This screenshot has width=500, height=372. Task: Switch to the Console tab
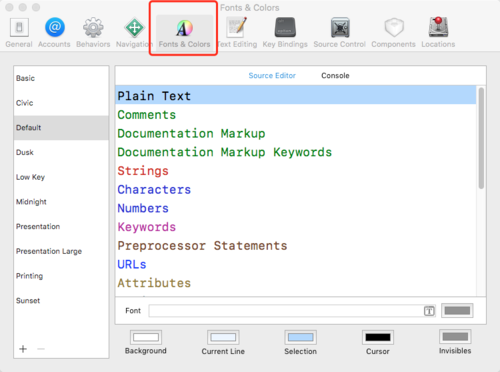(x=335, y=76)
